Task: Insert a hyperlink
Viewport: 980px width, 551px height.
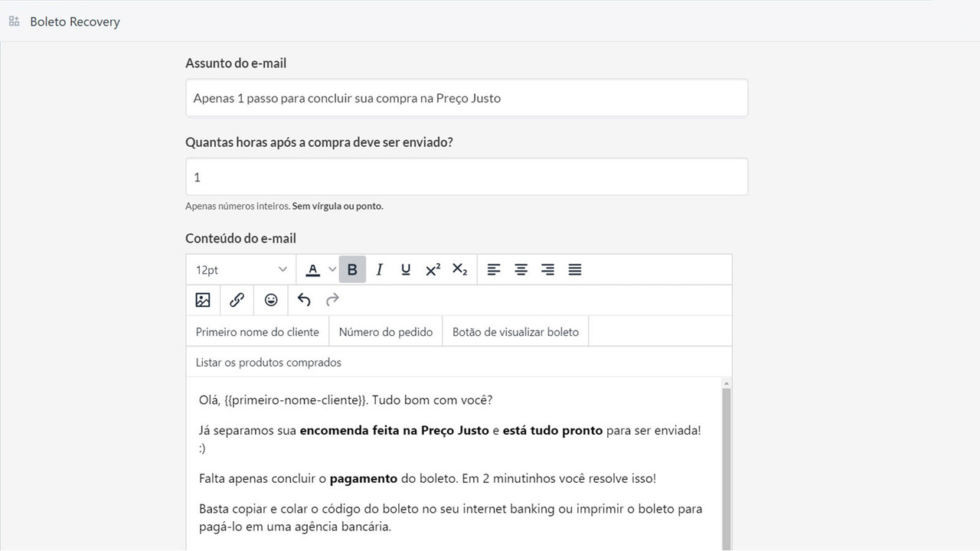Action: click(237, 300)
